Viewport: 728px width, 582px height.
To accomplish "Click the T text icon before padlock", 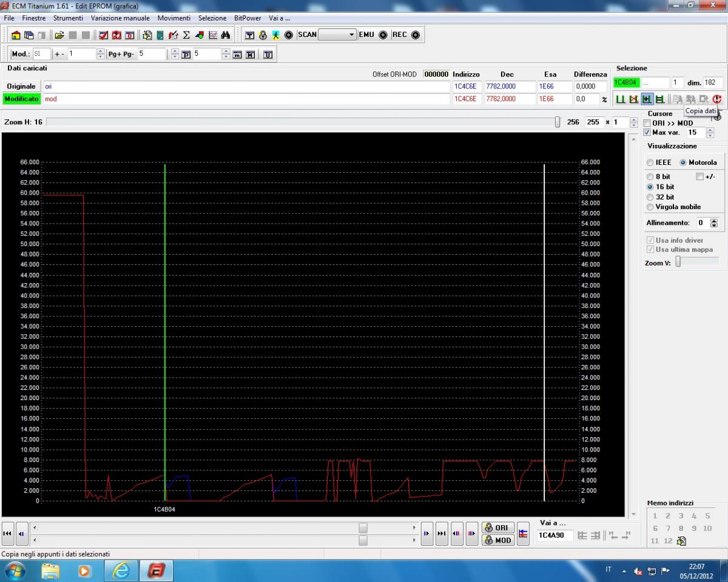I will click(250, 35).
